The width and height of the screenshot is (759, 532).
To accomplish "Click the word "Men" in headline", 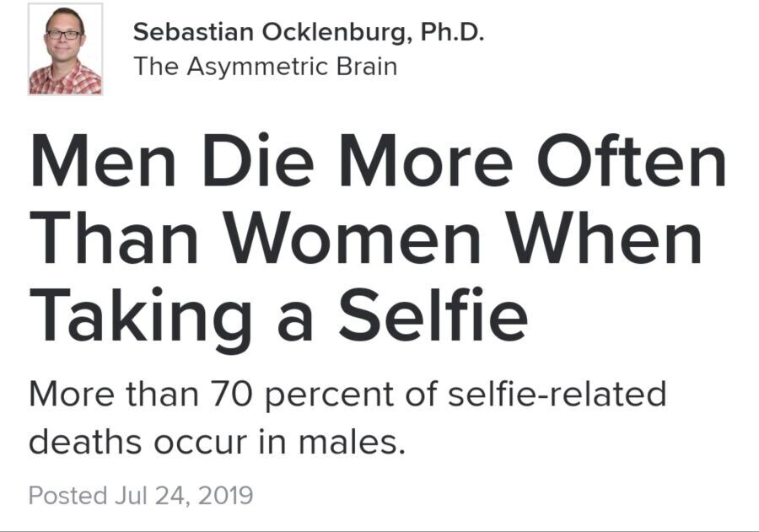I will (103, 160).
